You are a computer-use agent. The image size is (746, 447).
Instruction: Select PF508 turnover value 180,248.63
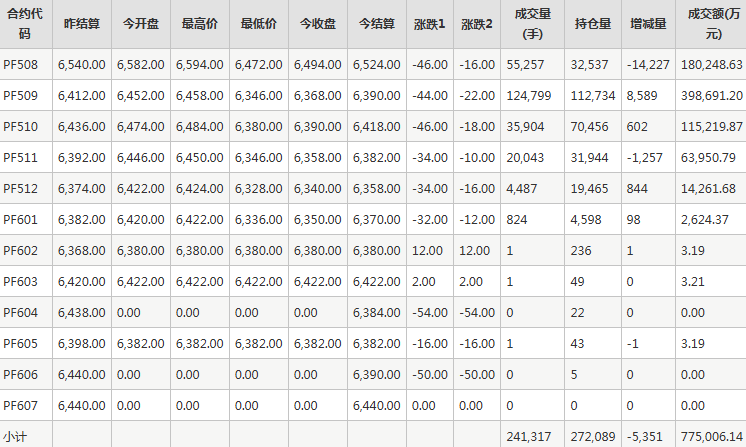(x=712, y=65)
